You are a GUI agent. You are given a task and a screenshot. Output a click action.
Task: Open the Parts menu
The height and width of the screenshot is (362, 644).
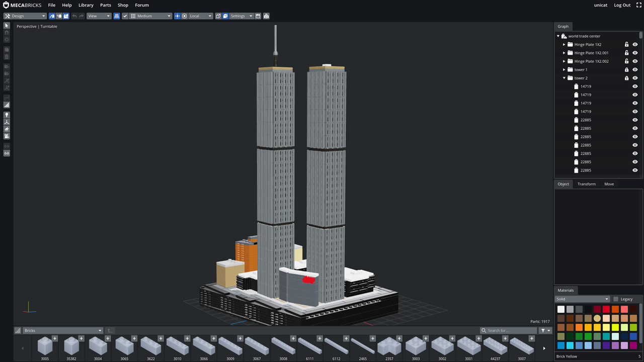pyautogui.click(x=106, y=5)
